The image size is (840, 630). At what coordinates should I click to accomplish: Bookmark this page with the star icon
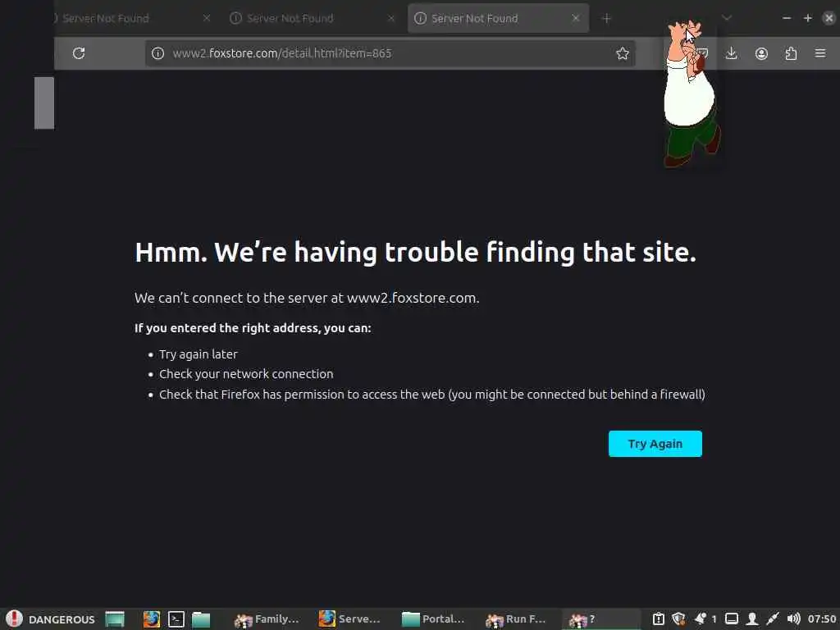[622, 53]
